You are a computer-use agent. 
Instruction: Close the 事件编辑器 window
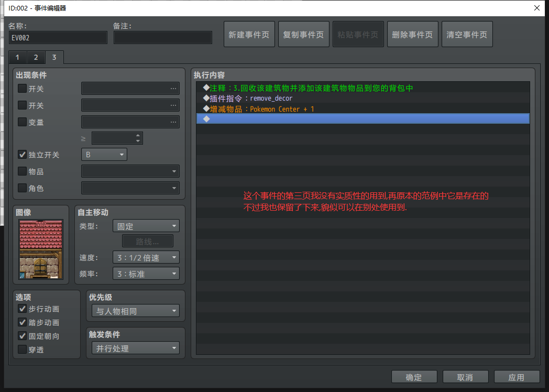pyautogui.click(x=537, y=8)
